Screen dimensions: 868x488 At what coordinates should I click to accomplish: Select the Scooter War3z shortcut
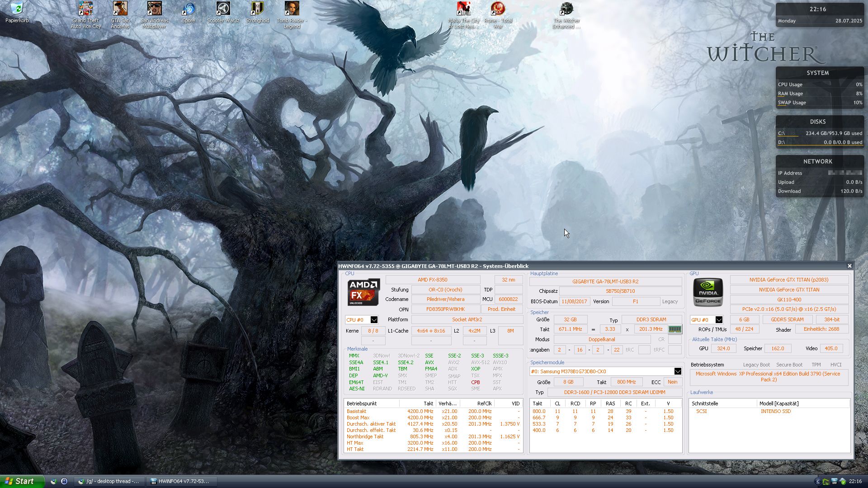223,13
